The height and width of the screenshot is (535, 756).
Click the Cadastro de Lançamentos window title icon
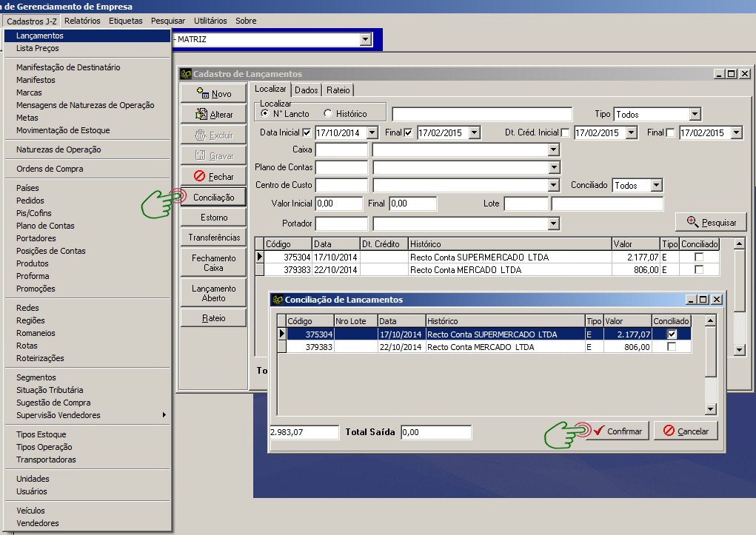click(186, 74)
